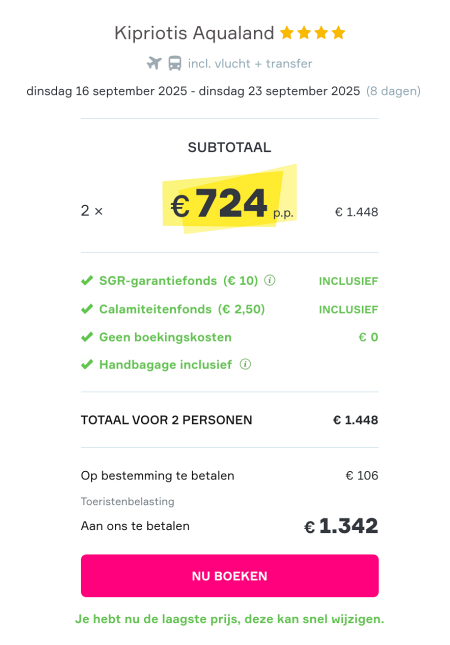Click the SGR-garantiefonds green checkmark
Image resolution: width=450 pixels, height=645 pixels.
[x=87, y=281]
